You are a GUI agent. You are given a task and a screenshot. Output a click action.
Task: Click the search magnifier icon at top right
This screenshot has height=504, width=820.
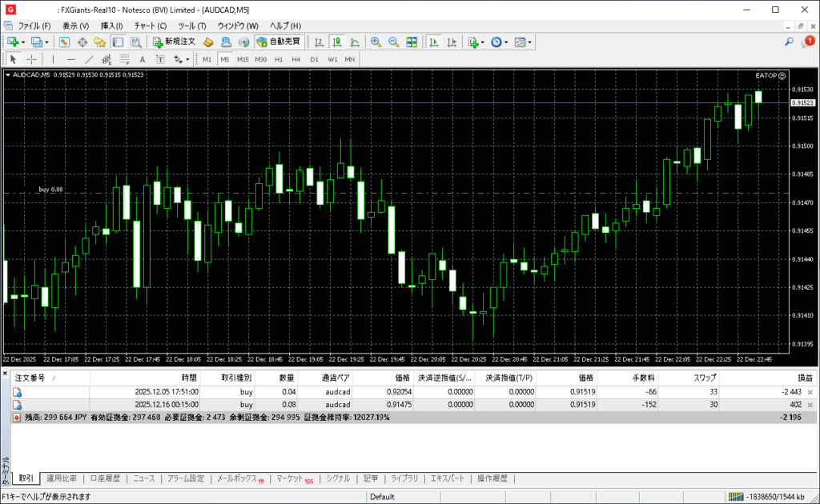tap(789, 42)
